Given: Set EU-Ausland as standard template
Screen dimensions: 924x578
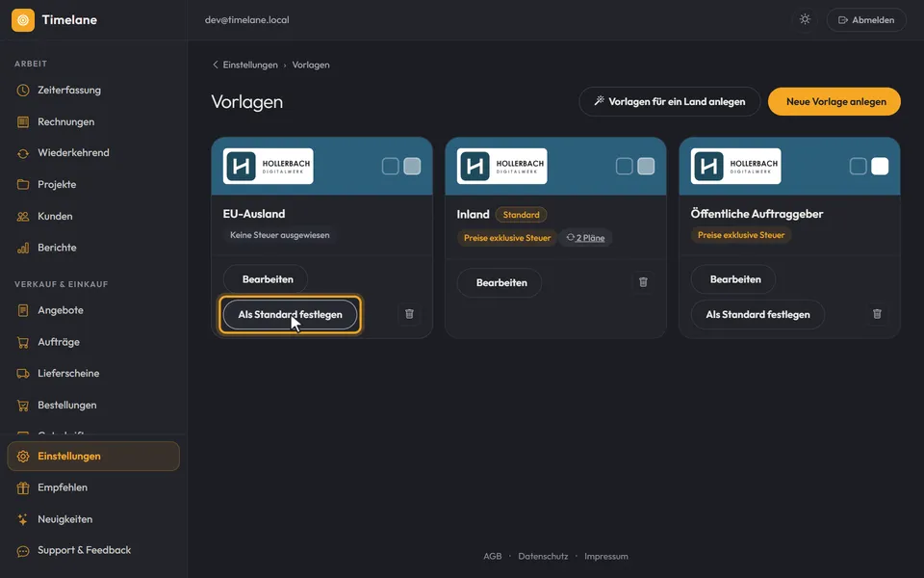Looking at the screenshot, I should tap(290, 315).
